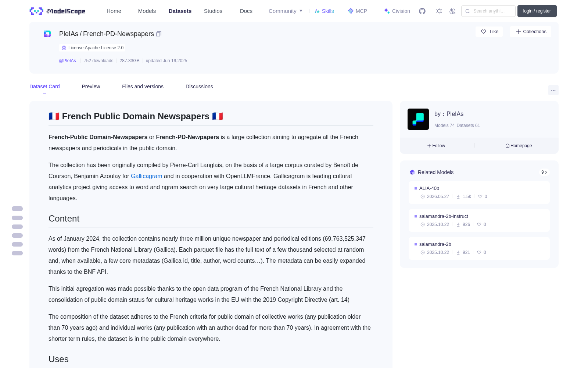Open the ModelScope logo home link
588x368 pixels.
click(57, 11)
